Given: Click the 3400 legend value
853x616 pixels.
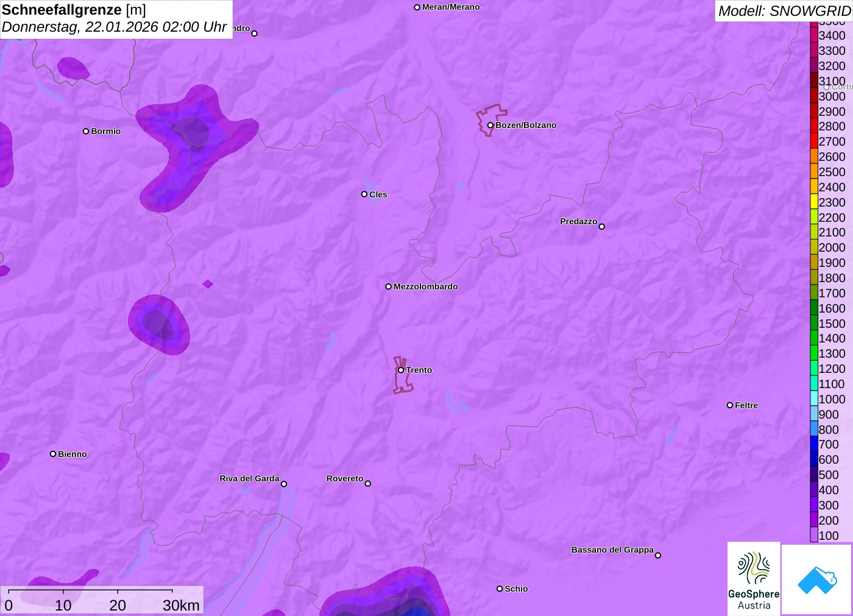Looking at the screenshot, I should coord(832,35).
